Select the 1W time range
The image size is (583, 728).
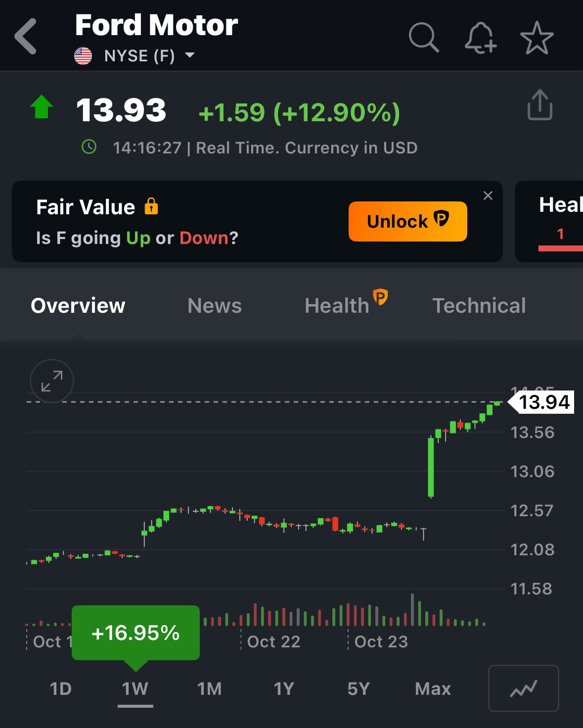[x=135, y=688]
